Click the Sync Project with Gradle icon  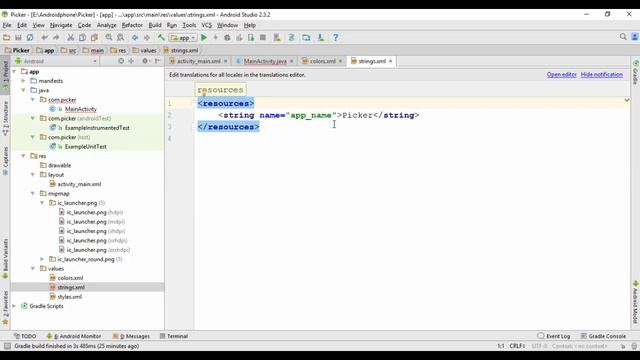(x=291, y=38)
